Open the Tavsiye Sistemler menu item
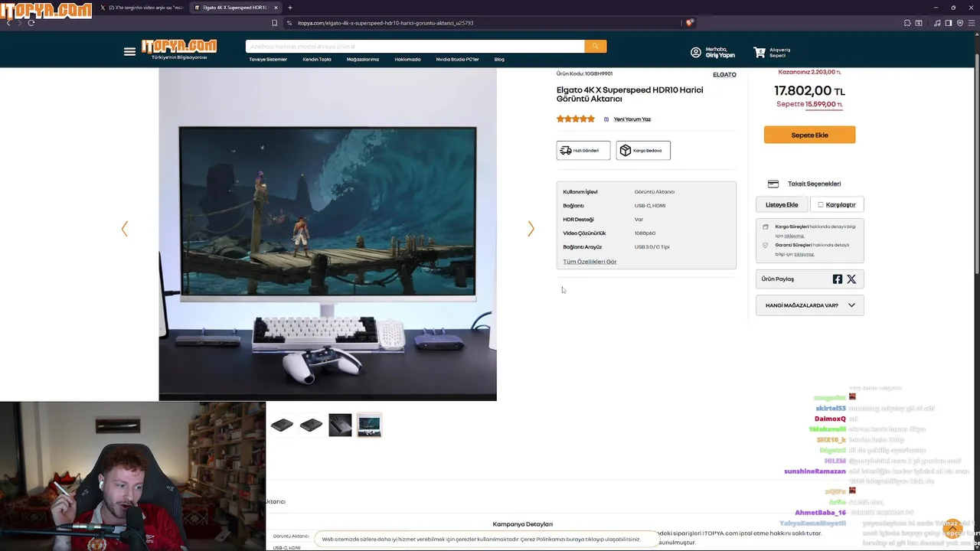The width and height of the screenshot is (980, 551). (x=268, y=59)
